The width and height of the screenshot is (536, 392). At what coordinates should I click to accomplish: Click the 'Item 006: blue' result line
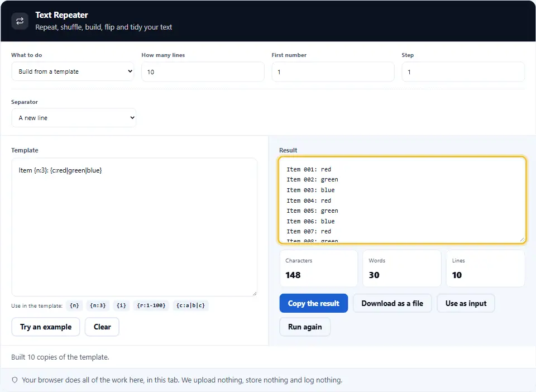pos(310,222)
